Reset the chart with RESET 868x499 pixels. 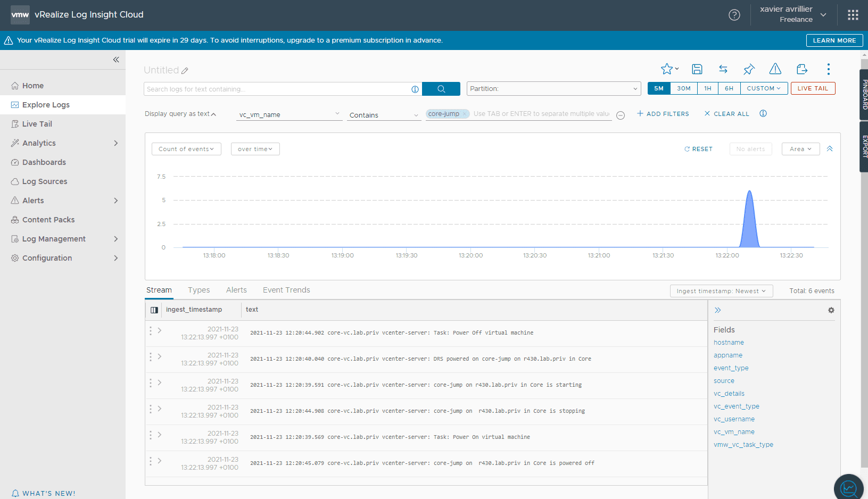pyautogui.click(x=698, y=149)
